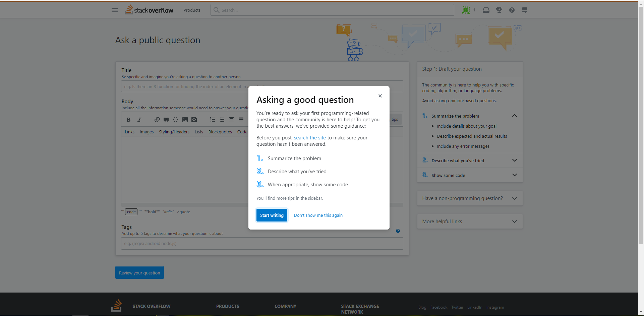644x316 pixels.
Task: Click the page vertical scrollbar thumb
Action: [x=641, y=125]
